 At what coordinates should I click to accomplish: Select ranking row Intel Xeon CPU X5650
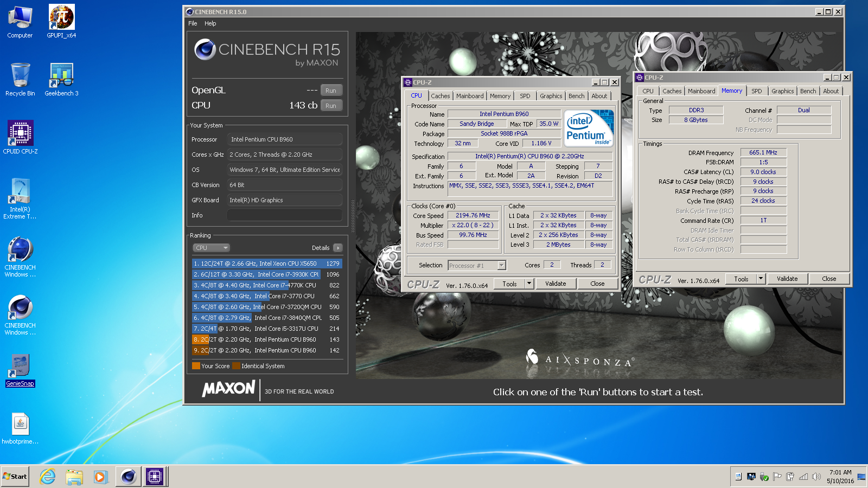coord(267,264)
